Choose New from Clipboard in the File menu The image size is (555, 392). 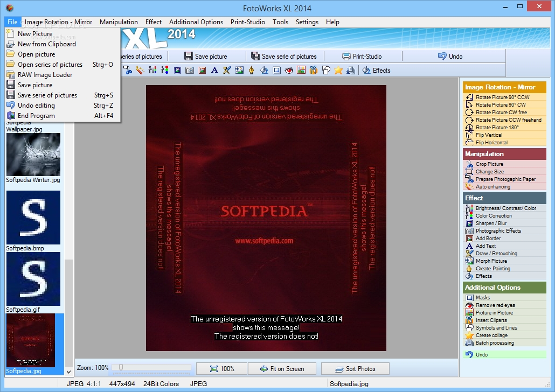(x=63, y=44)
